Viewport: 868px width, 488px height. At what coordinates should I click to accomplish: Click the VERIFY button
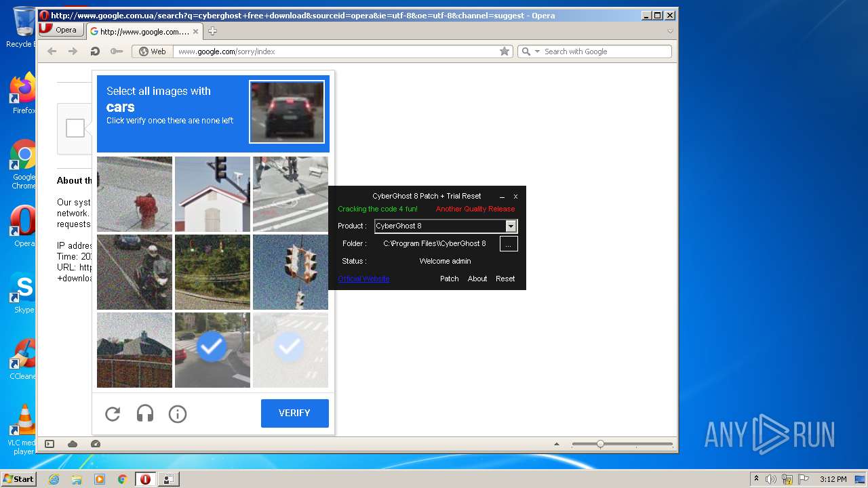pos(294,413)
